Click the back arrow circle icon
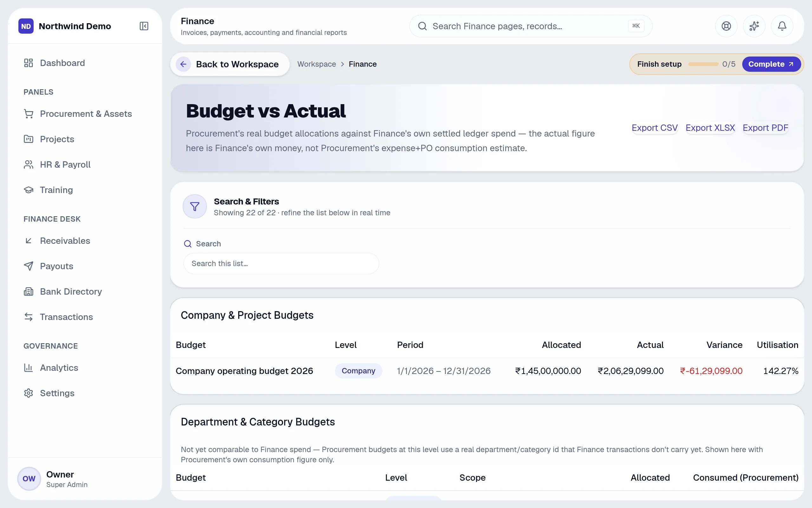Screen dimensions: 812x508 183,64
